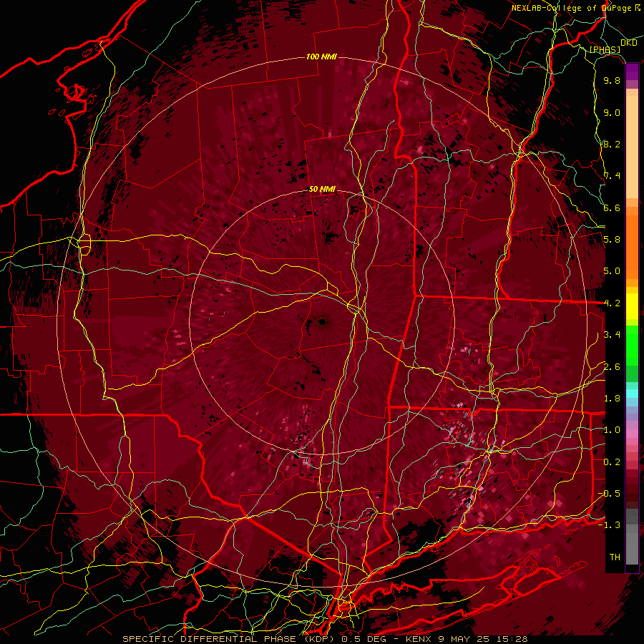Click the 5.8 scale value

tap(612, 240)
